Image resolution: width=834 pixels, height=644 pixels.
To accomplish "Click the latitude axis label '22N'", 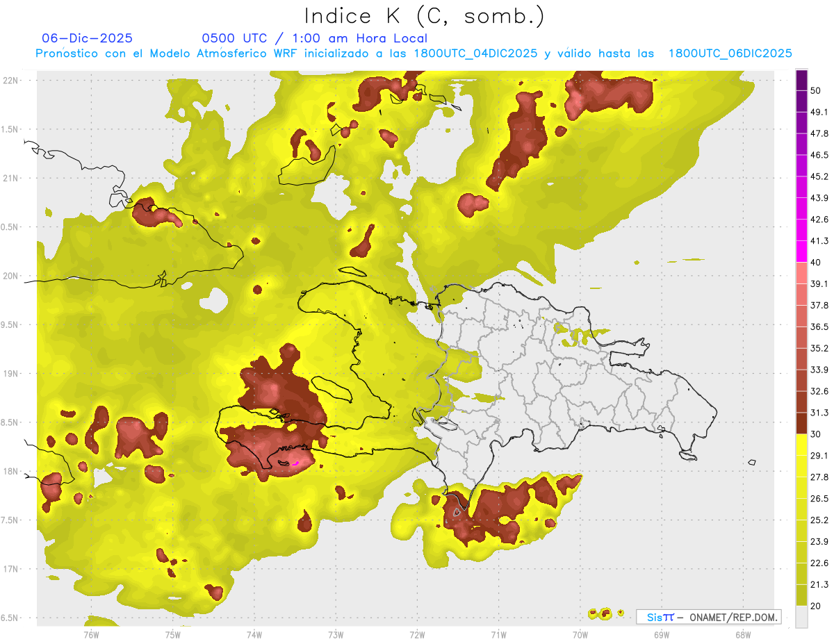I will [x=10, y=80].
